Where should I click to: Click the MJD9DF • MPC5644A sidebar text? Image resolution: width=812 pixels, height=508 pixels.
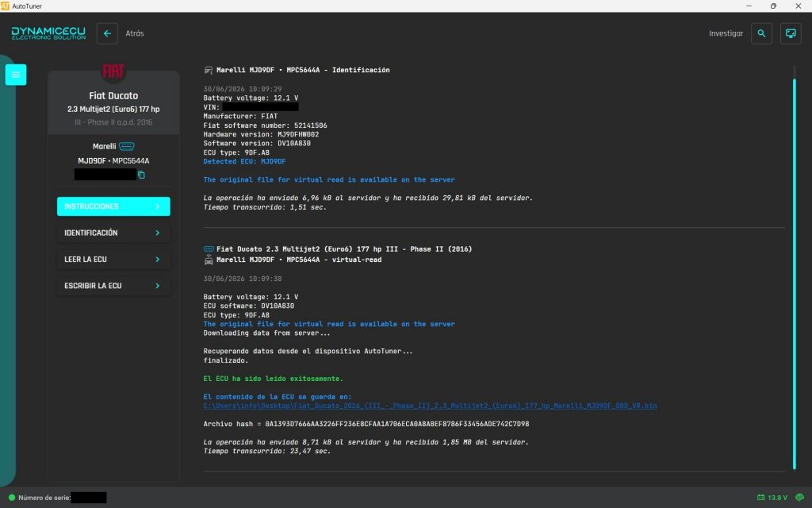point(113,160)
